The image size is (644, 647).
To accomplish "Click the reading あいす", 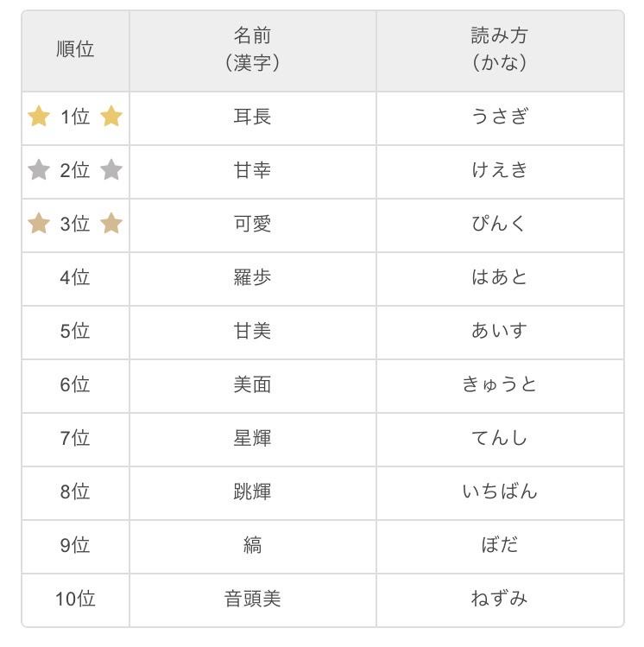I will (499, 331).
